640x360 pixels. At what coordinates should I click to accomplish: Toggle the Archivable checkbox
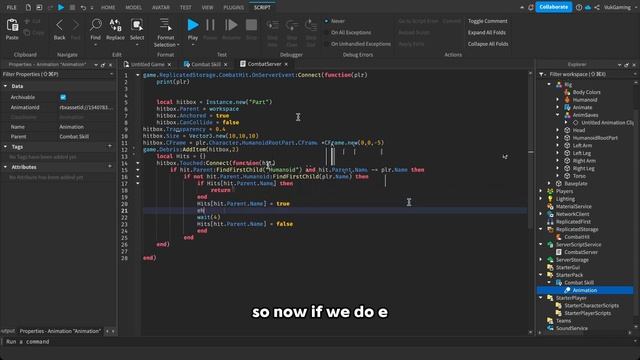pos(63,97)
